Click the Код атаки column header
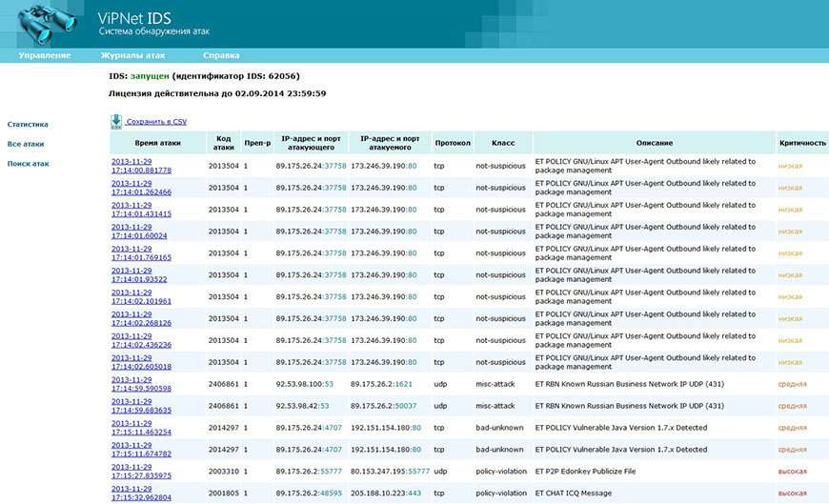The image size is (829, 504). pos(224,143)
